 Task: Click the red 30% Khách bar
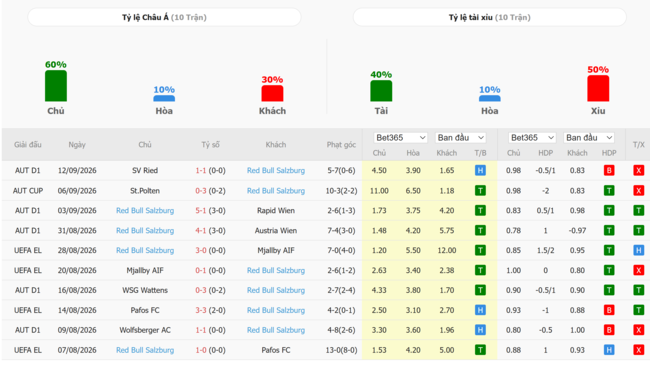(x=272, y=93)
